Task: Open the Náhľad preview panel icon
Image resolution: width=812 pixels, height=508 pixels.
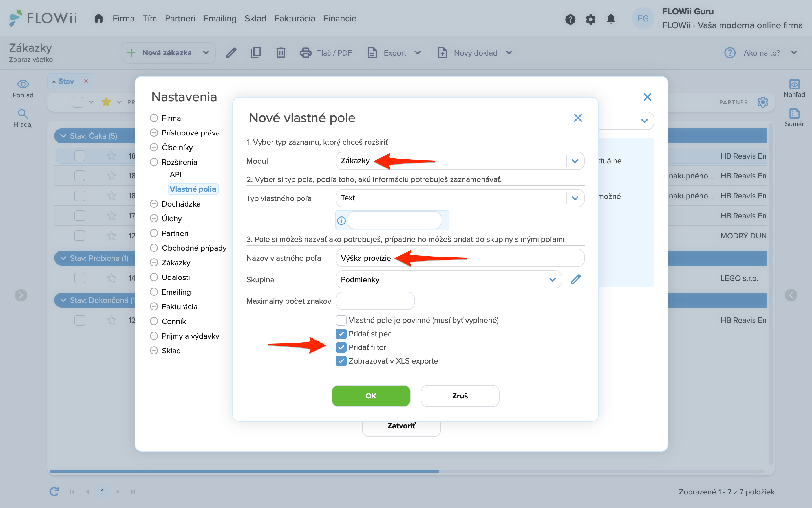Action: tap(794, 88)
